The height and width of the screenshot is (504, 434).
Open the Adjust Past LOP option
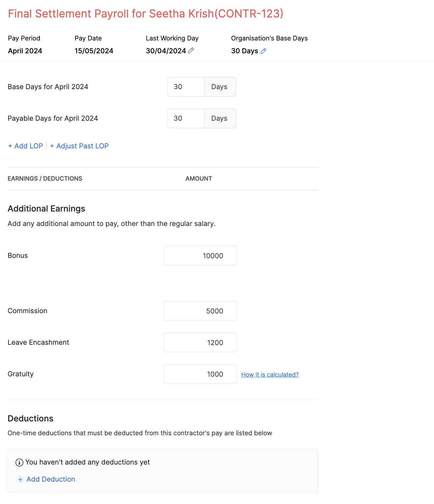82,146
